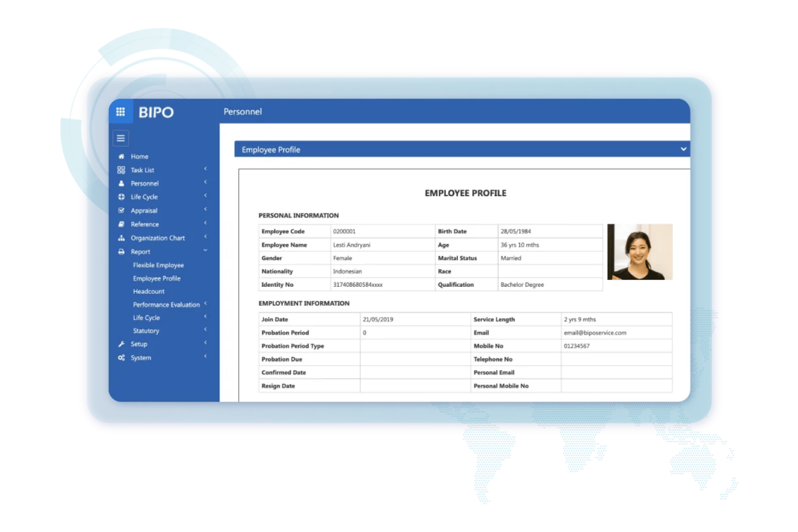Expand the Setup submenu chevron

pos(205,343)
